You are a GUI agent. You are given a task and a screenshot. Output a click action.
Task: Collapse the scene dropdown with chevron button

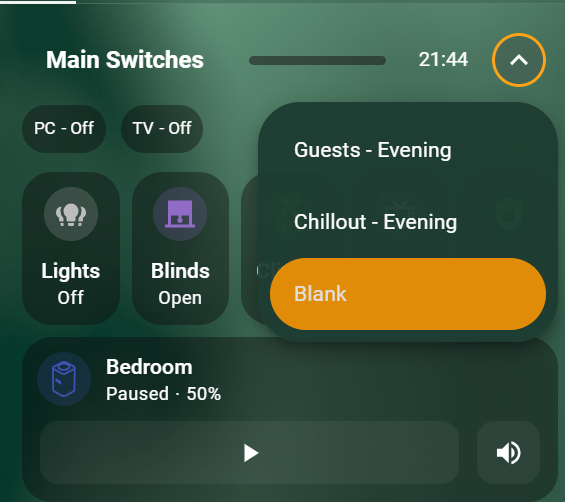click(519, 60)
